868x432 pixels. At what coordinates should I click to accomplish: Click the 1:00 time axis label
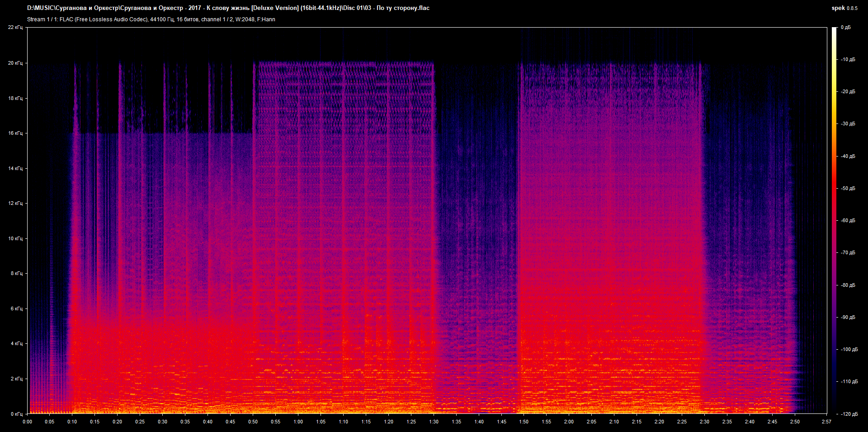298,422
